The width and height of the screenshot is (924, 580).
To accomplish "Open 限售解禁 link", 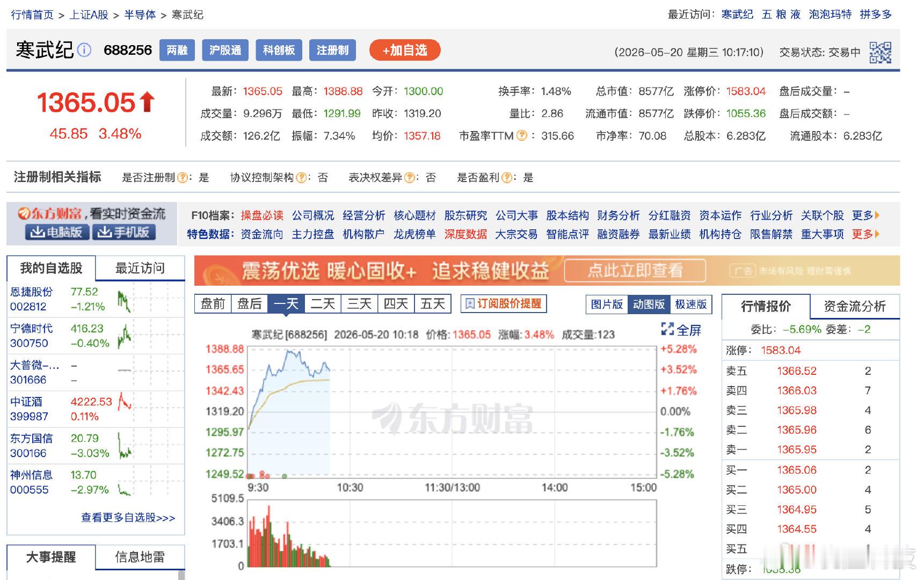I will click(771, 234).
